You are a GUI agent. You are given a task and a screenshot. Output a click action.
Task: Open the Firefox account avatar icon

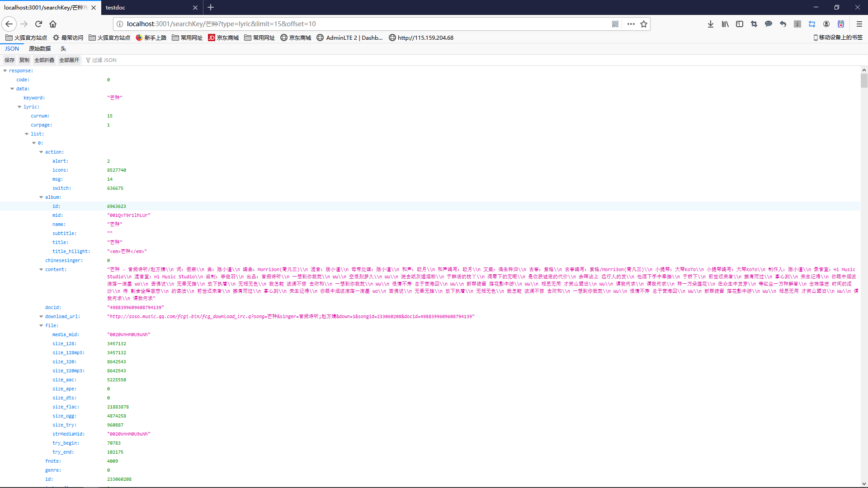826,24
